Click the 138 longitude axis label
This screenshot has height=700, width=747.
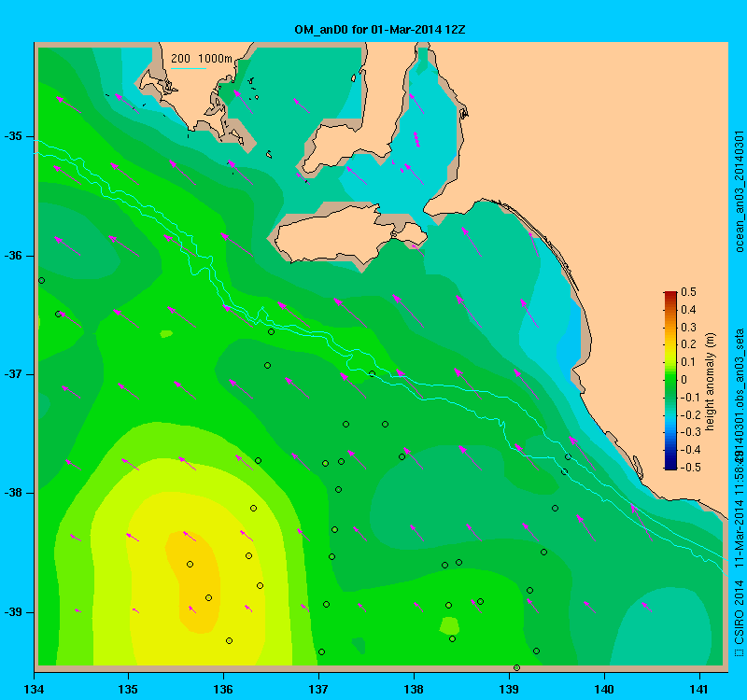pyautogui.click(x=414, y=689)
